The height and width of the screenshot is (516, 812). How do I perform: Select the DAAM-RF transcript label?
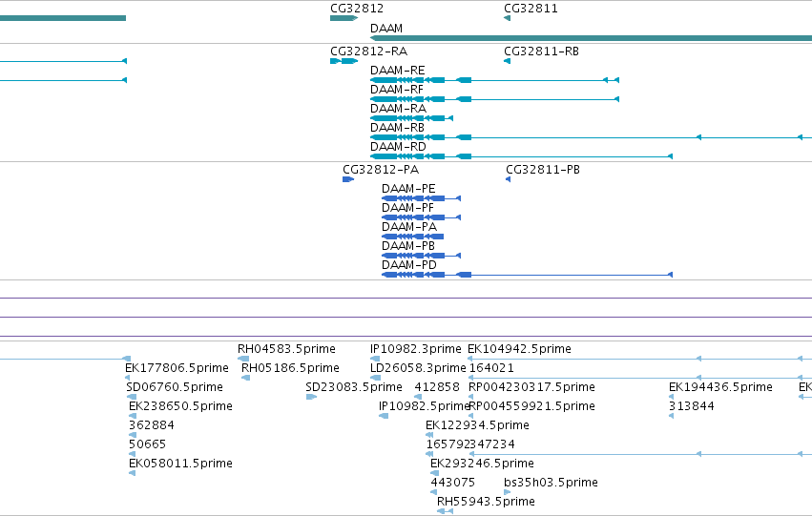click(x=397, y=90)
